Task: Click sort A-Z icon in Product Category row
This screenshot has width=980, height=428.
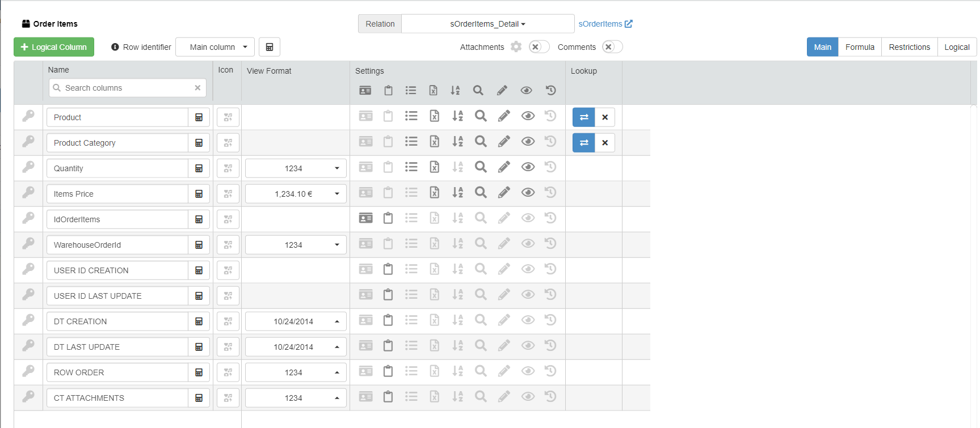Action: tap(457, 142)
